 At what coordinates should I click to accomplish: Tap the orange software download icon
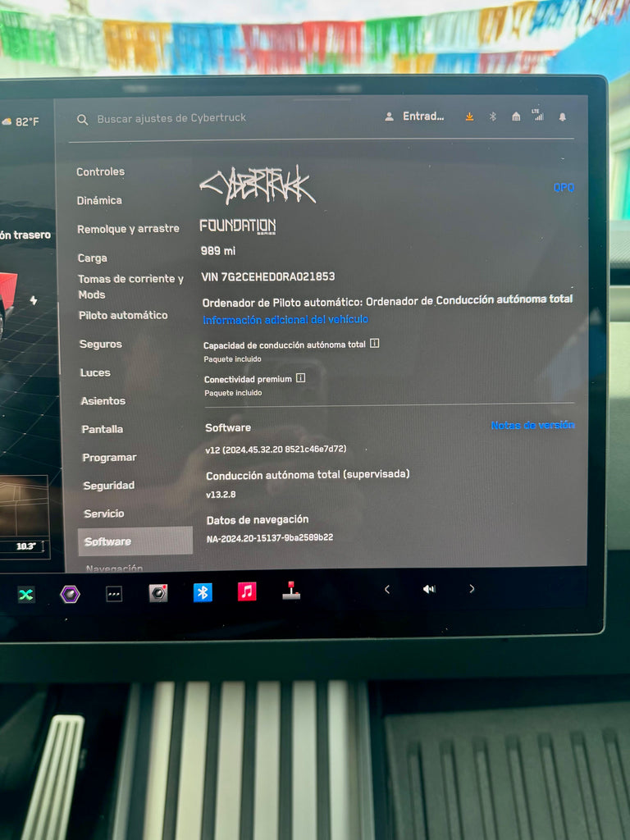tap(469, 116)
